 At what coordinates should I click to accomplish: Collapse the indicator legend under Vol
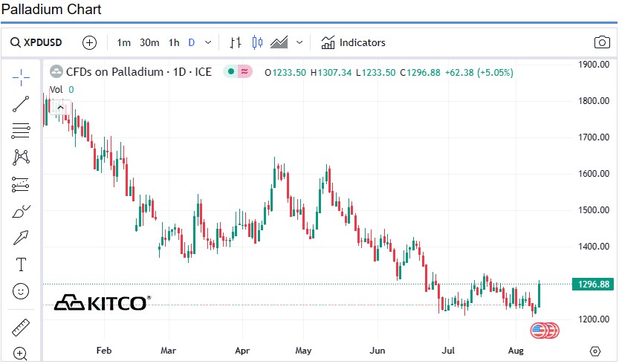coord(59,106)
